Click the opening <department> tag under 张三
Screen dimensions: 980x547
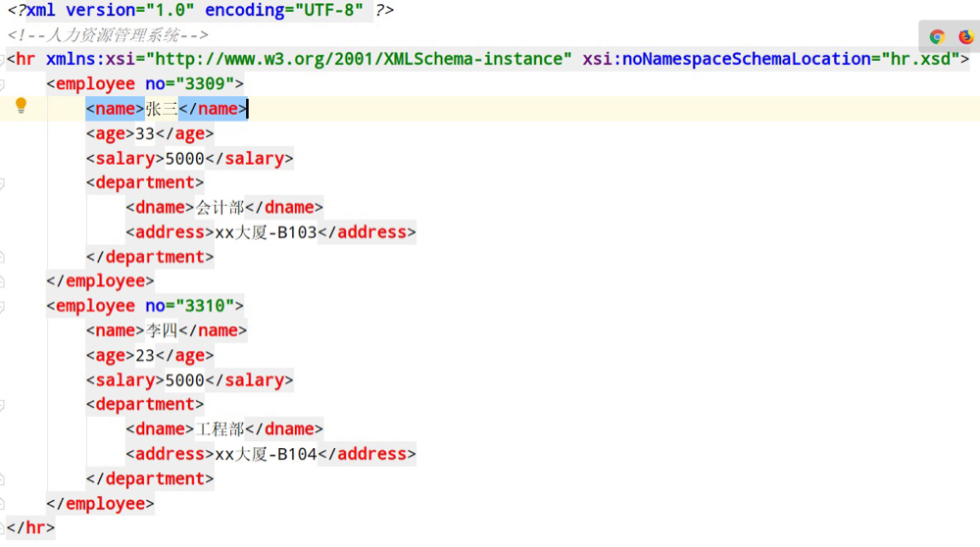click(145, 182)
